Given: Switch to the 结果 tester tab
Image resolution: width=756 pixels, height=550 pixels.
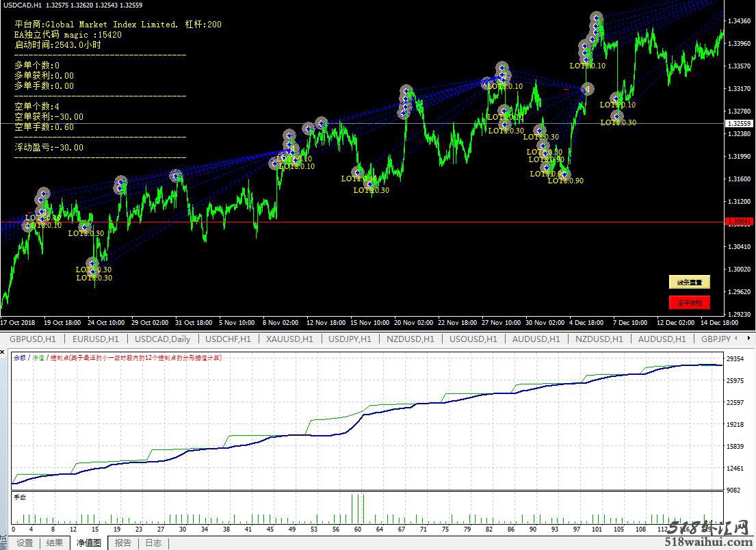Looking at the screenshot, I should pyautogui.click(x=55, y=543).
